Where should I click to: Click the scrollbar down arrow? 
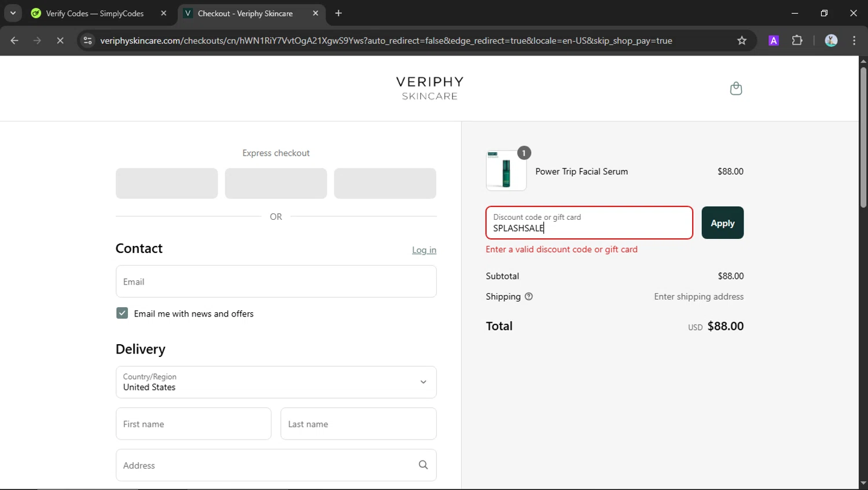[x=863, y=483]
